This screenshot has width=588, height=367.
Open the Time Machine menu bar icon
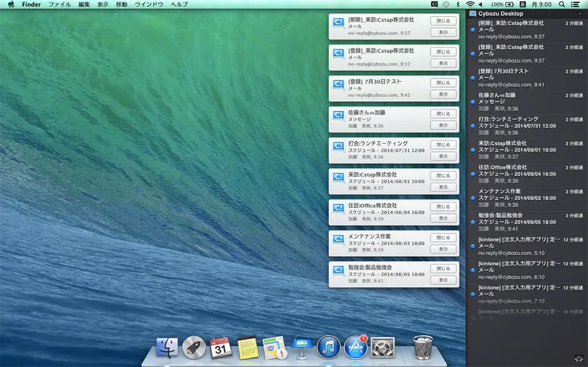click(446, 4)
